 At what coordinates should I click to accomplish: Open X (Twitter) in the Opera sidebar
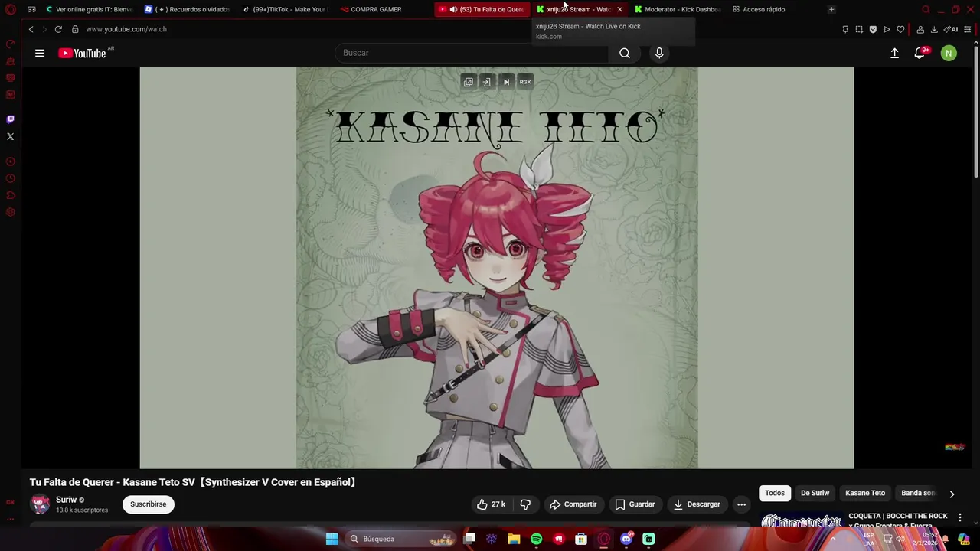click(x=10, y=136)
